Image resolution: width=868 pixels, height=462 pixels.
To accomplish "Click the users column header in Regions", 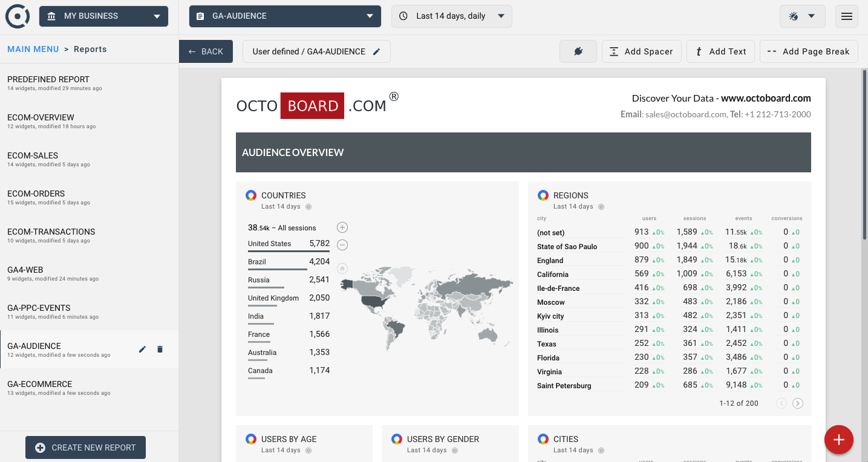I will click(649, 218).
